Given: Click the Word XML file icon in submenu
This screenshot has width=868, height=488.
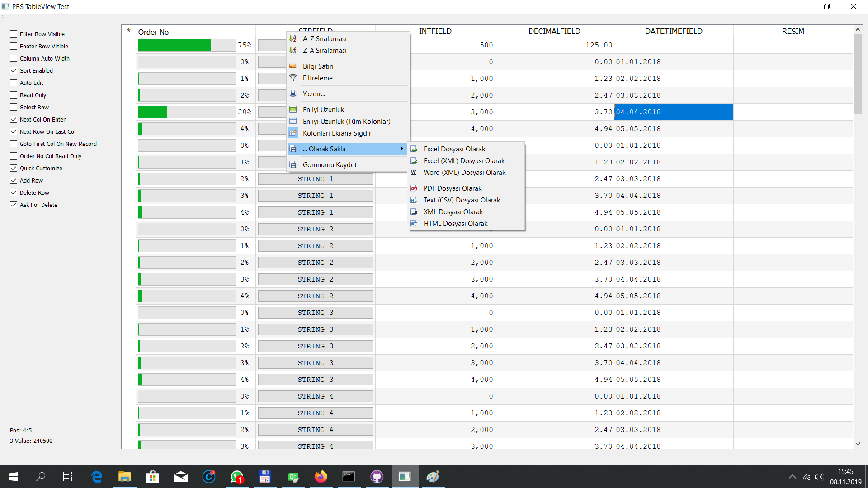Looking at the screenshot, I should [414, 172].
